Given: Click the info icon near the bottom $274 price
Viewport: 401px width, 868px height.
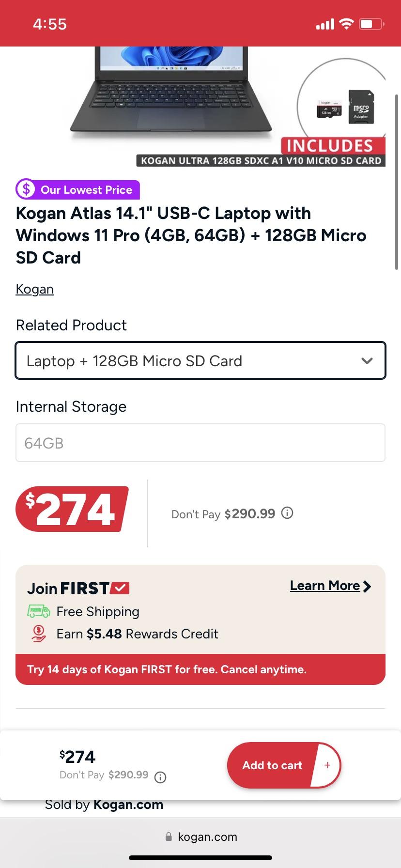Looking at the screenshot, I should coord(160,777).
